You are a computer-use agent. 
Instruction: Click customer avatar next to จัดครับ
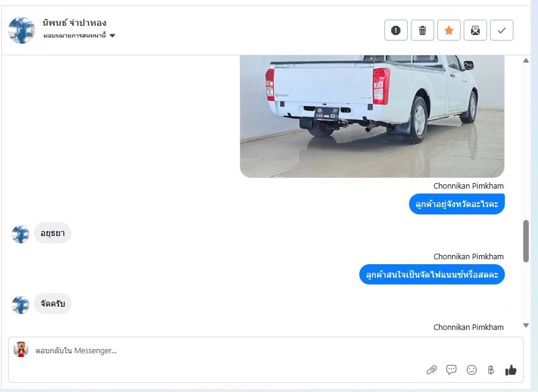click(21, 305)
